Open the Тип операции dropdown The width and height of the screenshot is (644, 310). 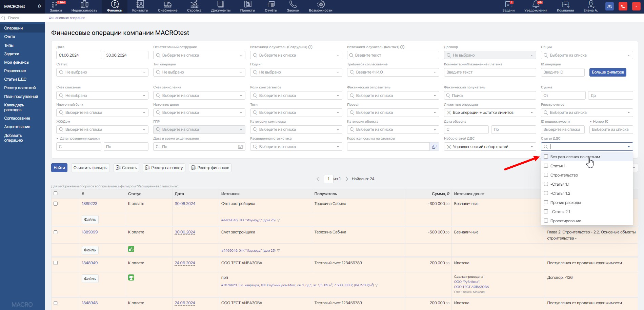coord(199,72)
